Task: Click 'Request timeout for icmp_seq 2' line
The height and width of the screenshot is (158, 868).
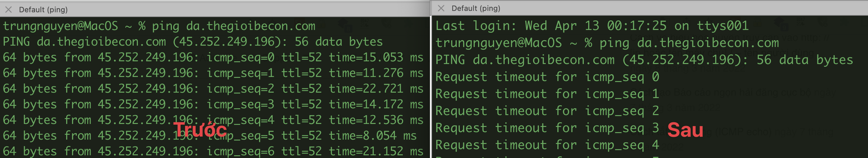Action: click(547, 111)
